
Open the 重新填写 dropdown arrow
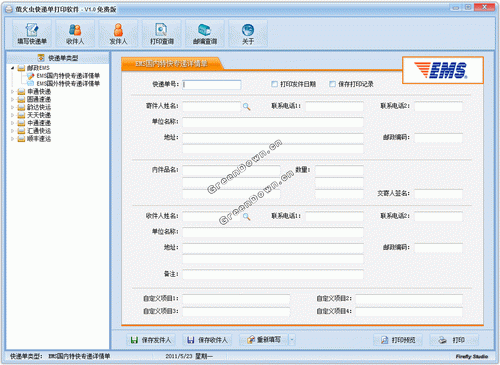(x=292, y=340)
